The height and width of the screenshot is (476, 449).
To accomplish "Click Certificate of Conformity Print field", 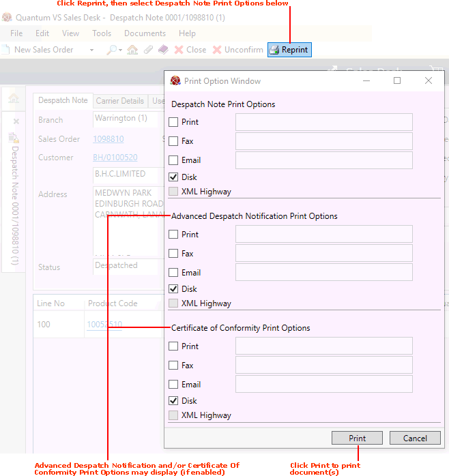I will pos(324,346).
